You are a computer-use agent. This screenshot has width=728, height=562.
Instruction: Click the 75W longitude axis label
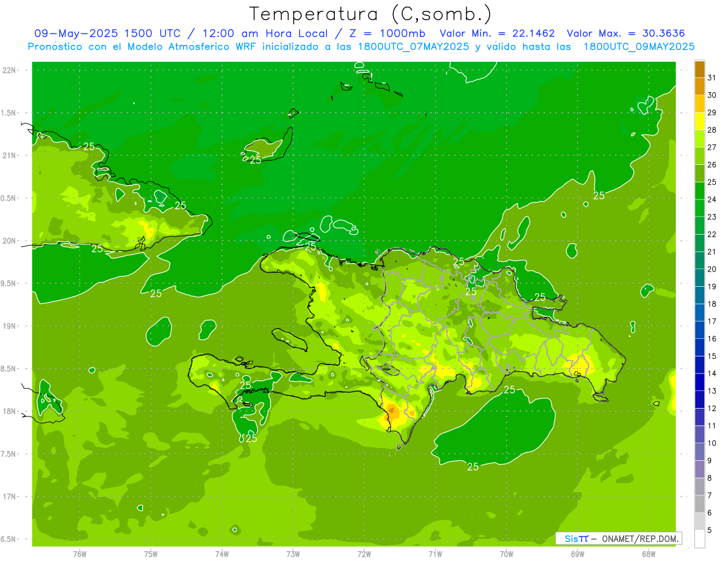(x=151, y=554)
